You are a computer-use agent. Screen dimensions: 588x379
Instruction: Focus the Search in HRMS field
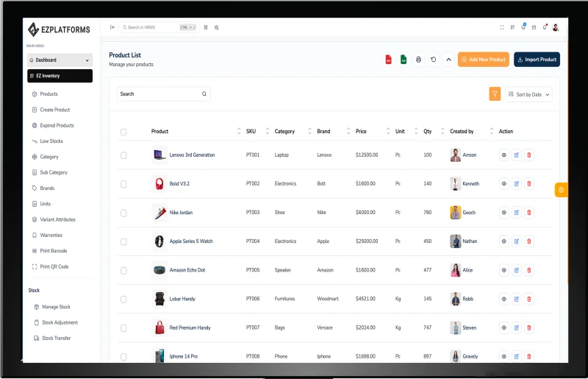click(159, 27)
